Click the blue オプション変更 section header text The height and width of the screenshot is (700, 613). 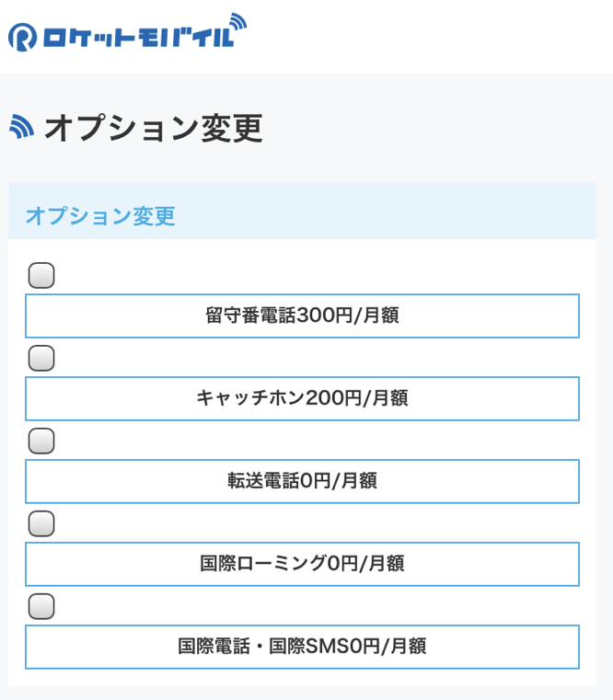100,216
